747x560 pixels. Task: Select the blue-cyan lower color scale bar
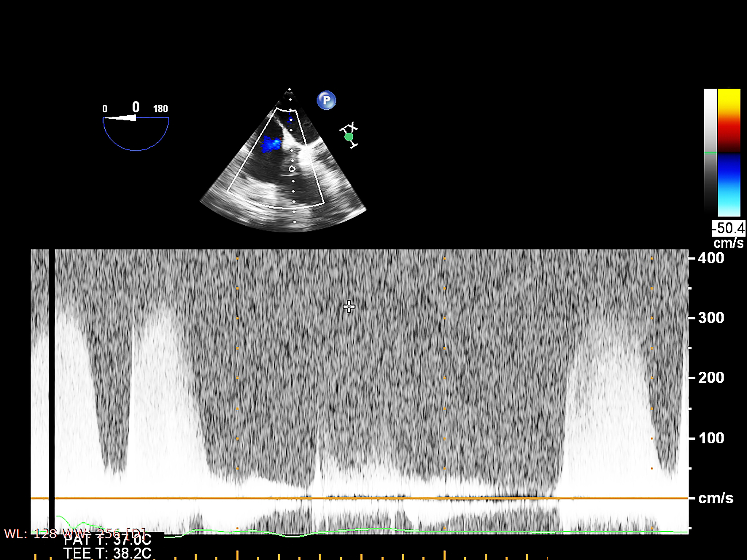(729, 184)
